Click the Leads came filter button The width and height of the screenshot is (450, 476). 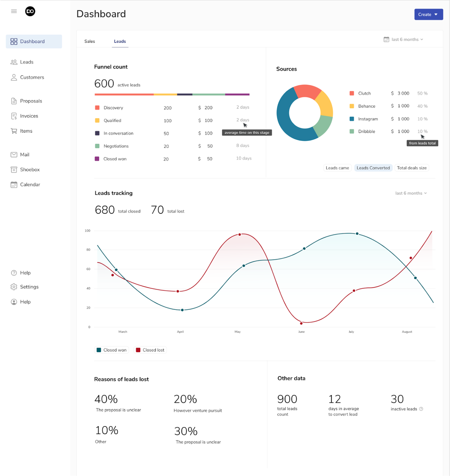(x=337, y=168)
